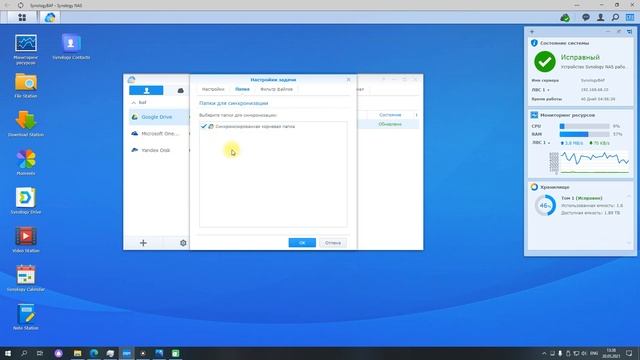
Task: Open Synology Contacts desktop icon
Action: point(71,47)
